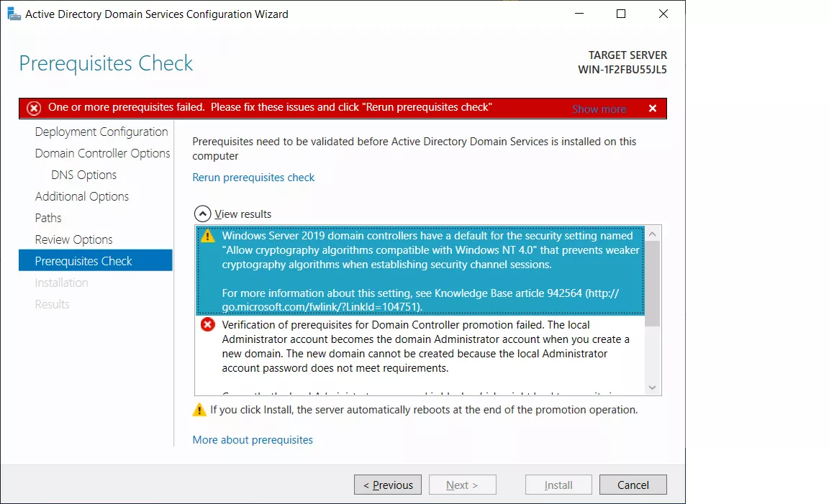
Task: Click the results list scrollbar thumb
Action: click(x=653, y=284)
